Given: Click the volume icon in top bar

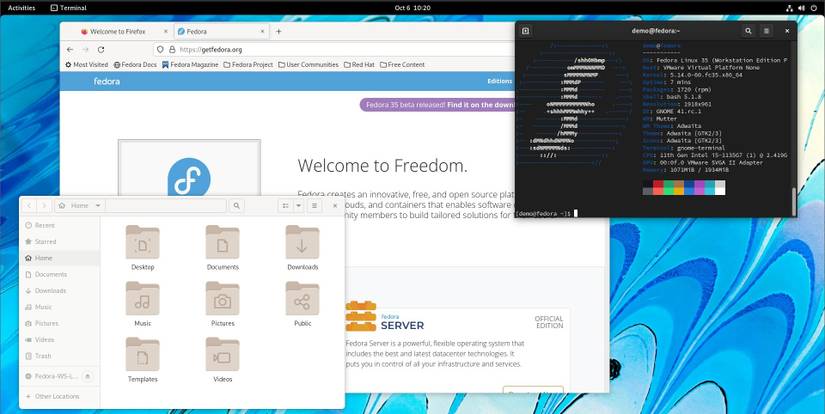Looking at the screenshot, I should tap(801, 8).
